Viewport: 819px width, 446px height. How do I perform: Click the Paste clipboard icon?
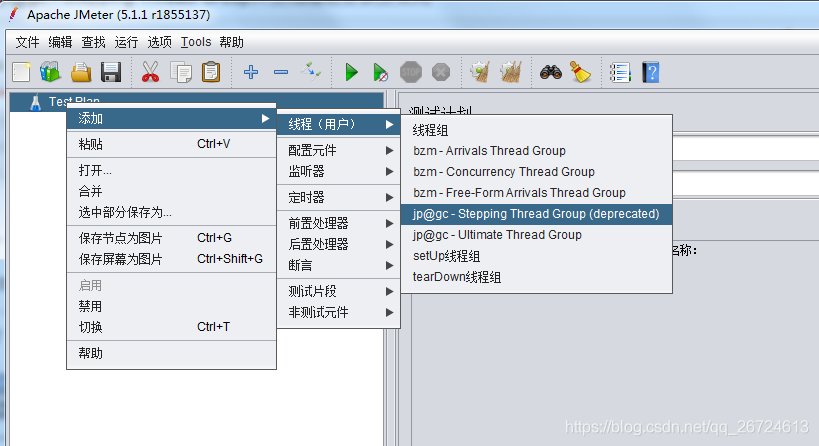[211, 72]
